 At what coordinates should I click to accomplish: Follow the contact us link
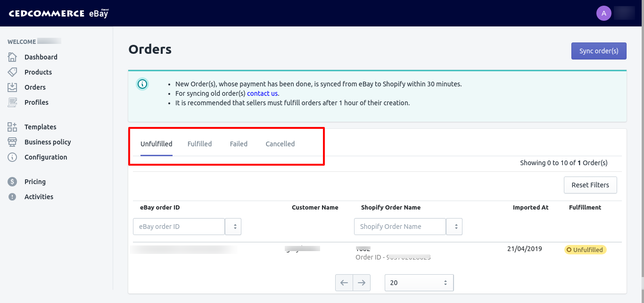[262, 93]
